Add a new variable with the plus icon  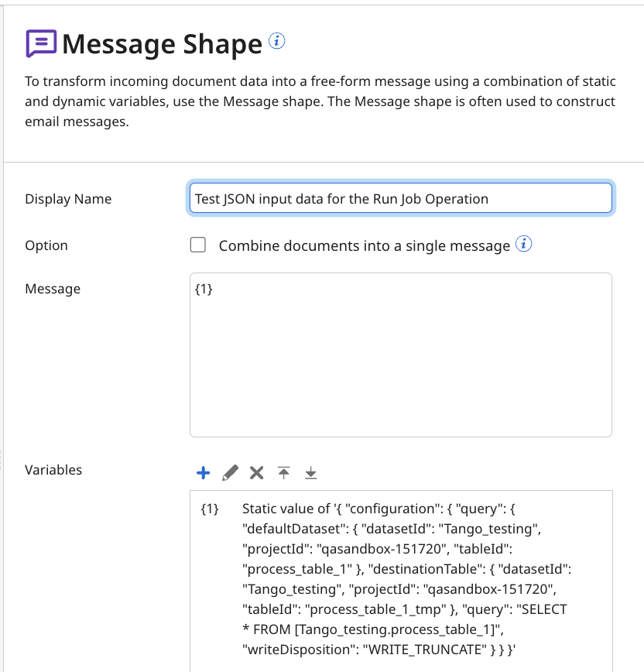pyautogui.click(x=203, y=472)
